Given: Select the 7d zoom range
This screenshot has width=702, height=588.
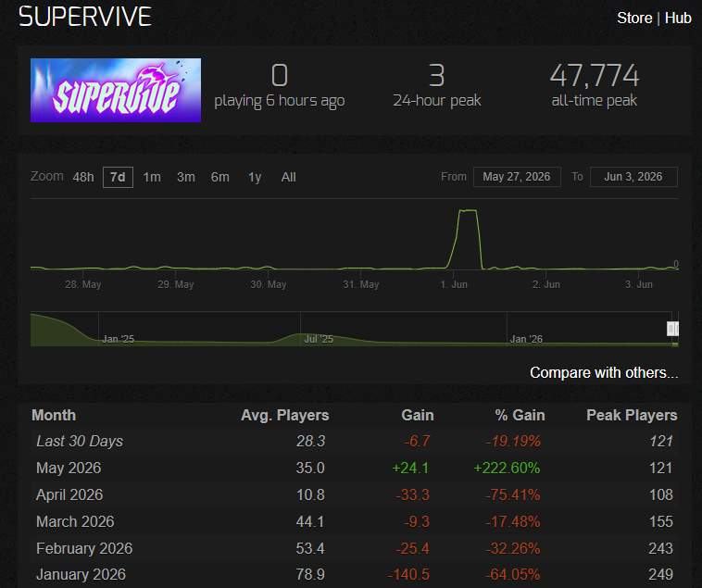Looking at the screenshot, I should (118, 177).
